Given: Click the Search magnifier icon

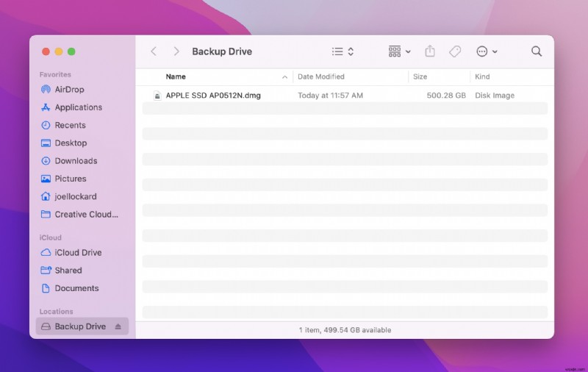Looking at the screenshot, I should click(537, 51).
